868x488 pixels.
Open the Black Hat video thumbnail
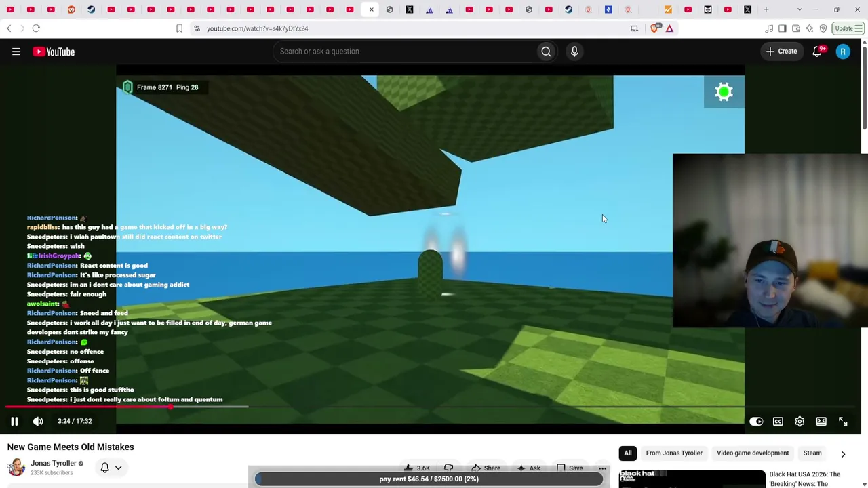692,479
